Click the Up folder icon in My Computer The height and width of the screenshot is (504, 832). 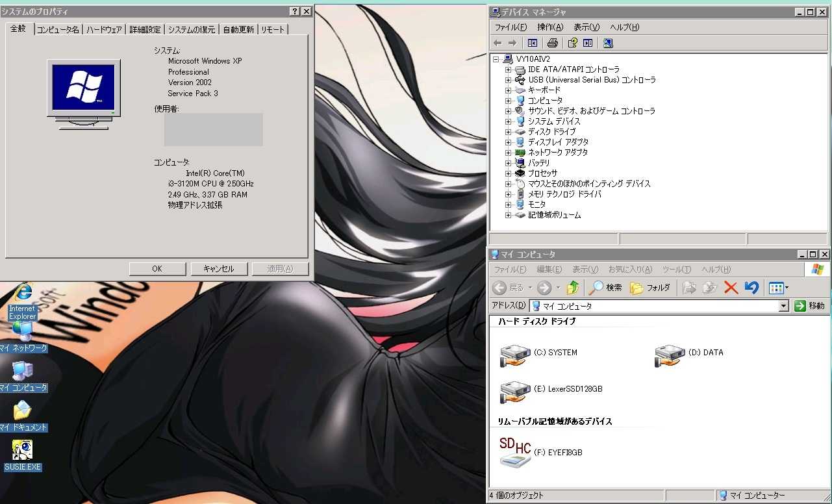[573, 288]
